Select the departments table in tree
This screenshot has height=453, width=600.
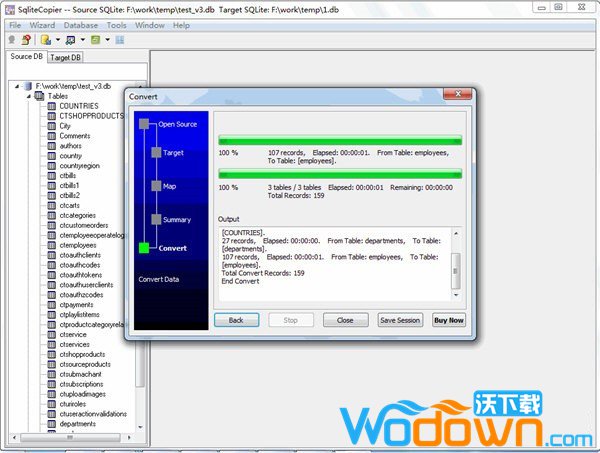[x=77, y=423]
